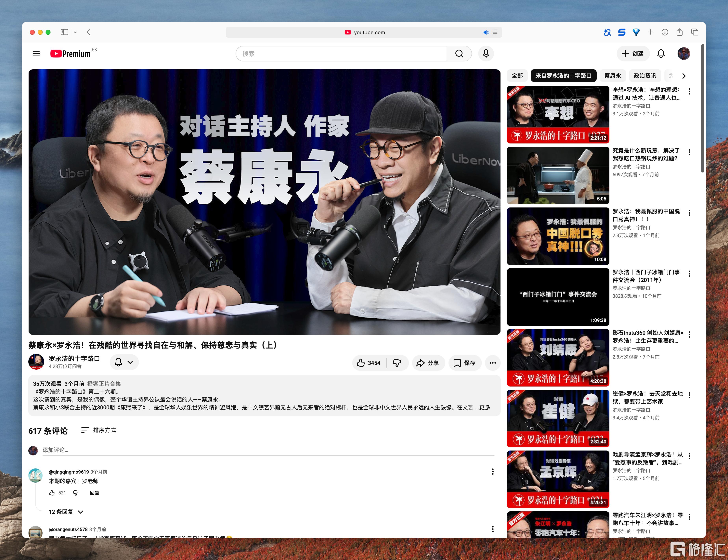
Task: Open title 零跑汽车朱江明×罗永浩
Action: [x=648, y=519]
